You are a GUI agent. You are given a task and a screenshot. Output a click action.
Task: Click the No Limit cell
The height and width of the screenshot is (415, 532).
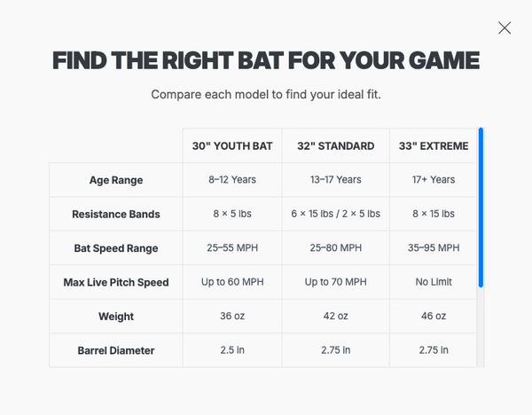click(x=434, y=282)
